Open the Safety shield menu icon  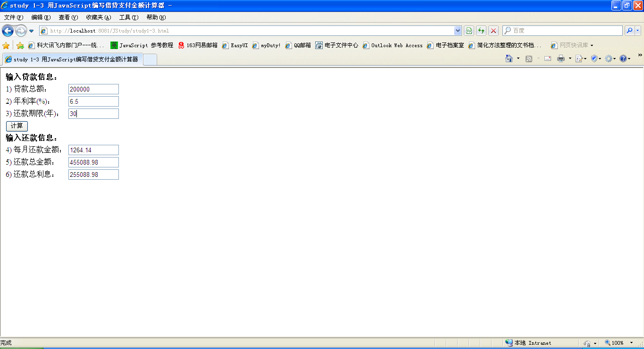[x=595, y=58]
